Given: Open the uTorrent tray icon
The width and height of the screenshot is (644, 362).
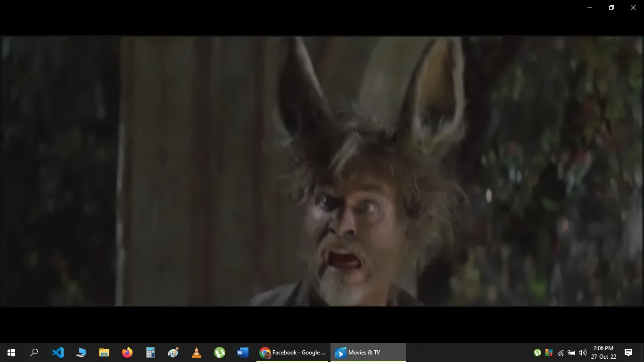Looking at the screenshot, I should pyautogui.click(x=537, y=353).
